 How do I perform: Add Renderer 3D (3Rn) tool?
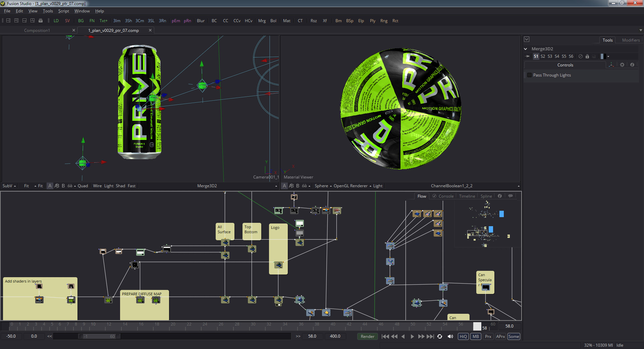tap(162, 21)
